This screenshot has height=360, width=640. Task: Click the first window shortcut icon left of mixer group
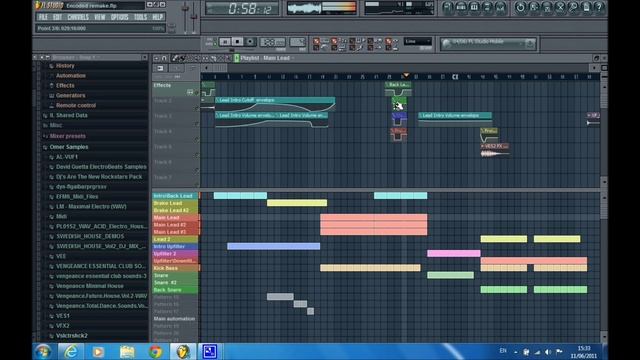coord(448,7)
